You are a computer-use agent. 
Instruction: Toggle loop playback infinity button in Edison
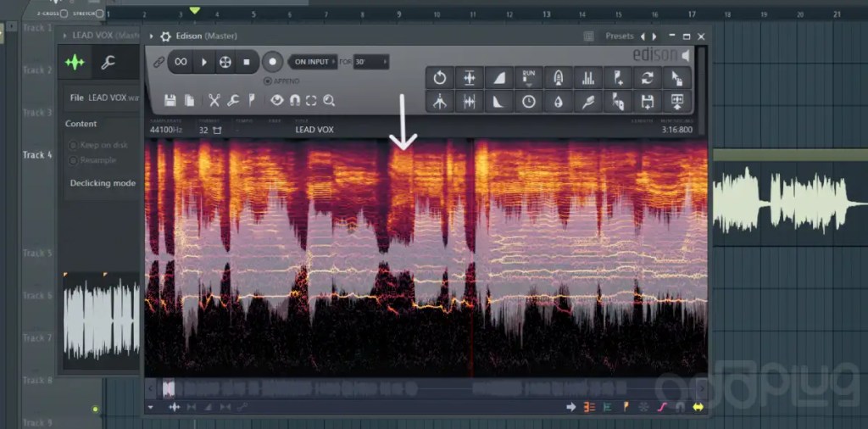click(181, 62)
